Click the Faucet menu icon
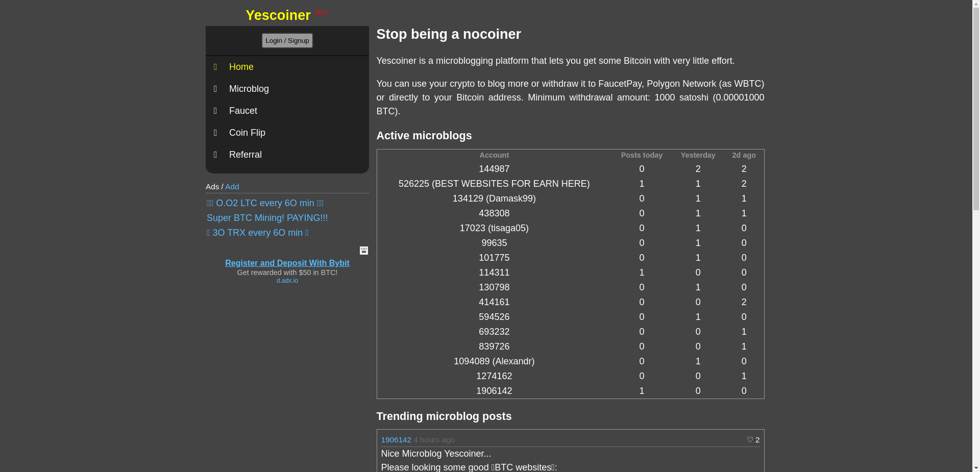 pyautogui.click(x=215, y=111)
